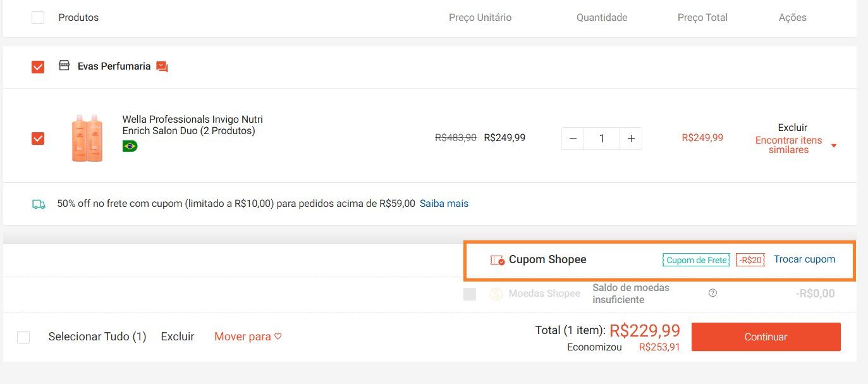
Task: Tick the Selecionar Tudo checkbox
Action: pyautogui.click(x=23, y=337)
